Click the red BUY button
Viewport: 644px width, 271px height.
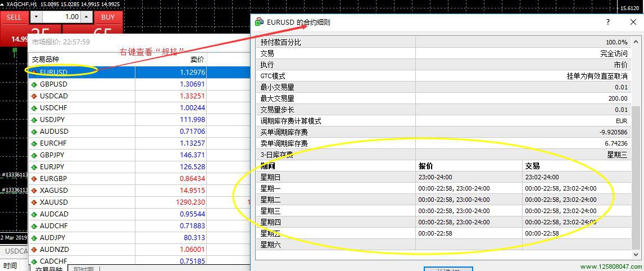[x=108, y=17]
